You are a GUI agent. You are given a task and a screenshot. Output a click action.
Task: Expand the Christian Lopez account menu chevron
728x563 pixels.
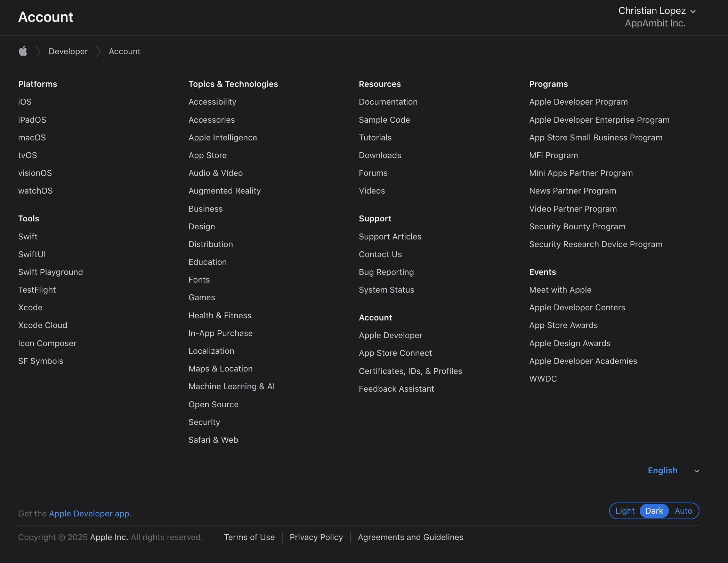click(693, 11)
